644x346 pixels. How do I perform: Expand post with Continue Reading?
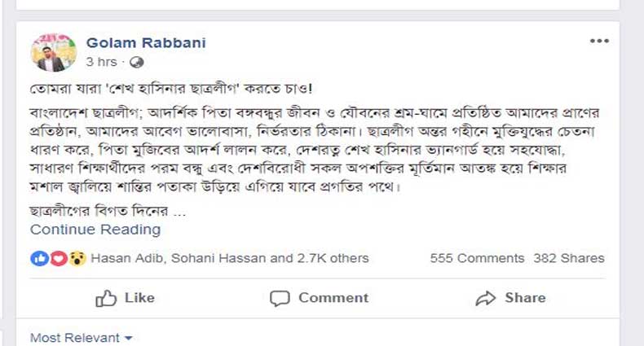(95, 230)
